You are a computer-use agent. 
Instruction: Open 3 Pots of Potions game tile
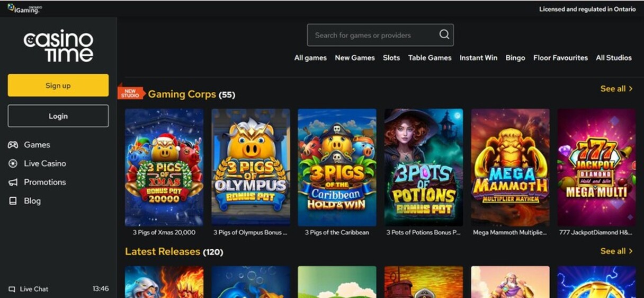(x=423, y=167)
